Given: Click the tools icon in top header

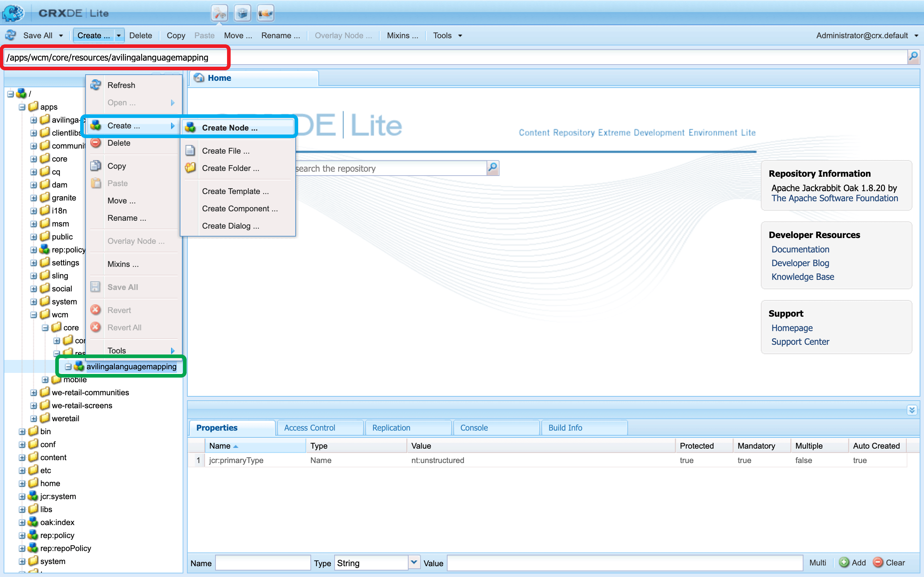Looking at the screenshot, I should coord(219,13).
